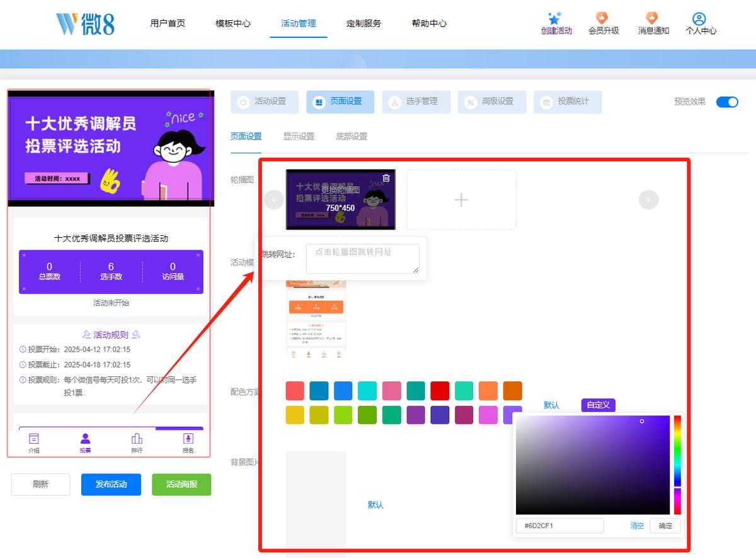
Task: Select the pink color swatch
Action: [x=391, y=391]
